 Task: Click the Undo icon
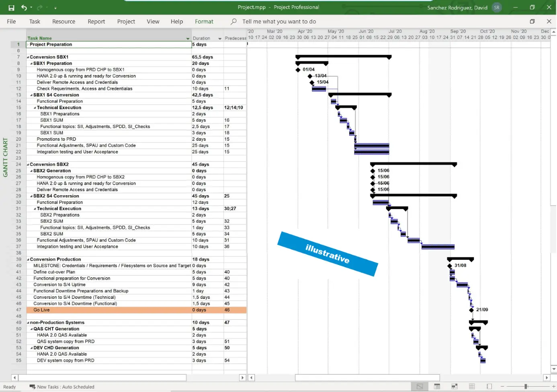tap(25, 8)
